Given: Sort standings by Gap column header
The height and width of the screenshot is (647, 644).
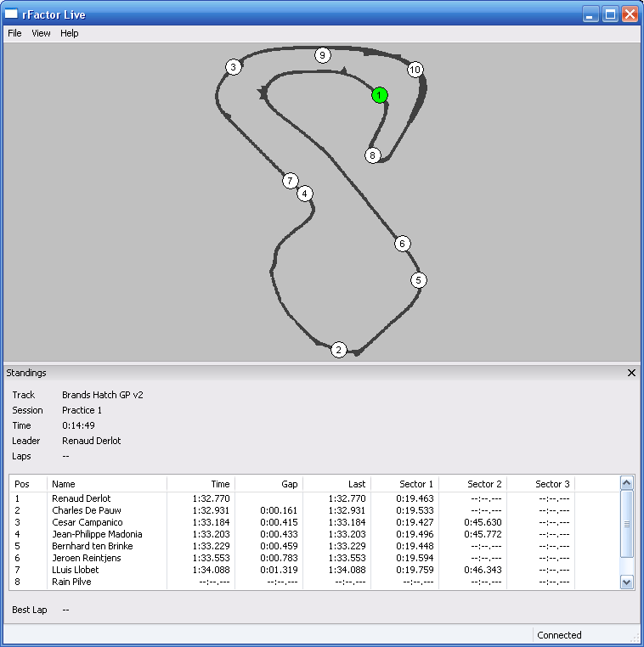Looking at the screenshot, I should pyautogui.click(x=268, y=484).
